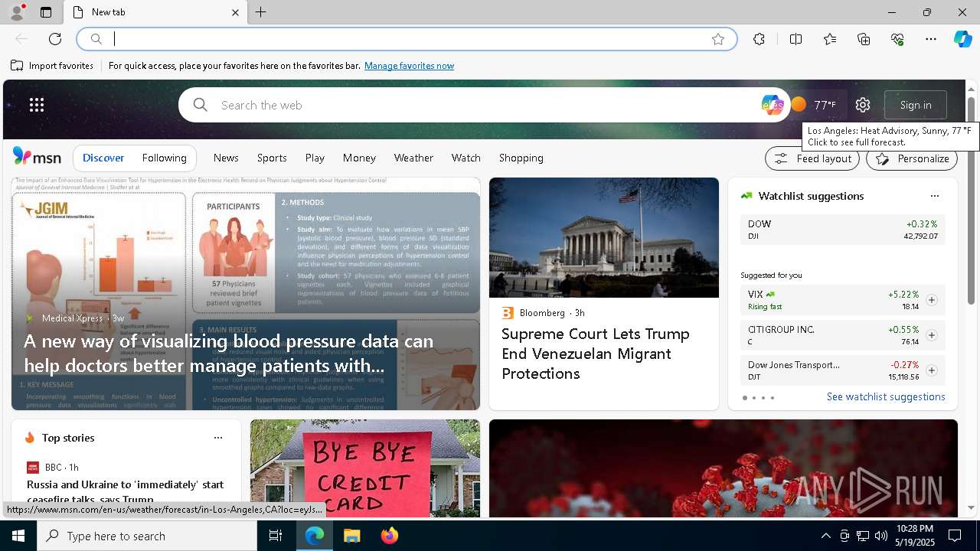This screenshot has height=551, width=980.
Task: Open Supreme Court Venezuelan Migrant article
Action: (596, 354)
